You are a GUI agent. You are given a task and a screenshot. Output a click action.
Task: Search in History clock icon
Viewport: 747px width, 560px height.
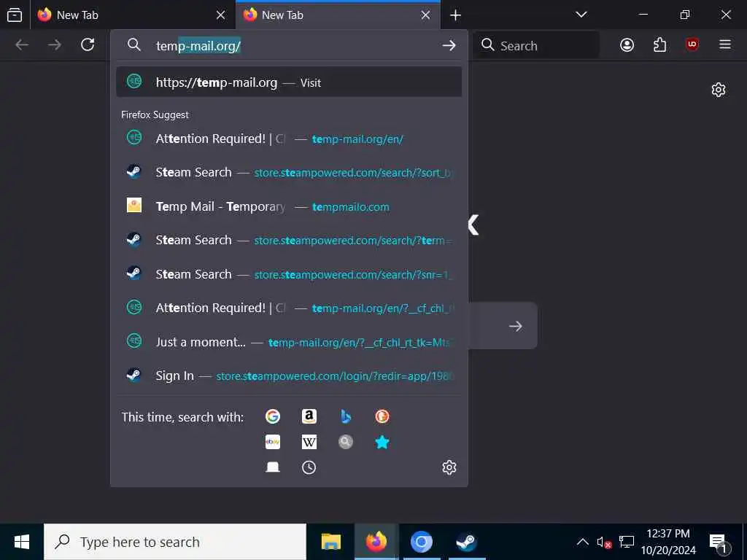pyautogui.click(x=309, y=467)
